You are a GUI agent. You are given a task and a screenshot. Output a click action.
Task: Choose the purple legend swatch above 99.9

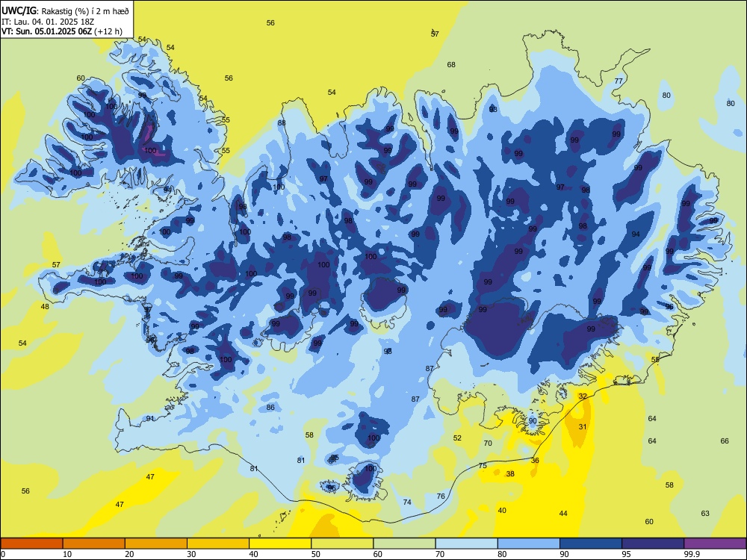715,544
